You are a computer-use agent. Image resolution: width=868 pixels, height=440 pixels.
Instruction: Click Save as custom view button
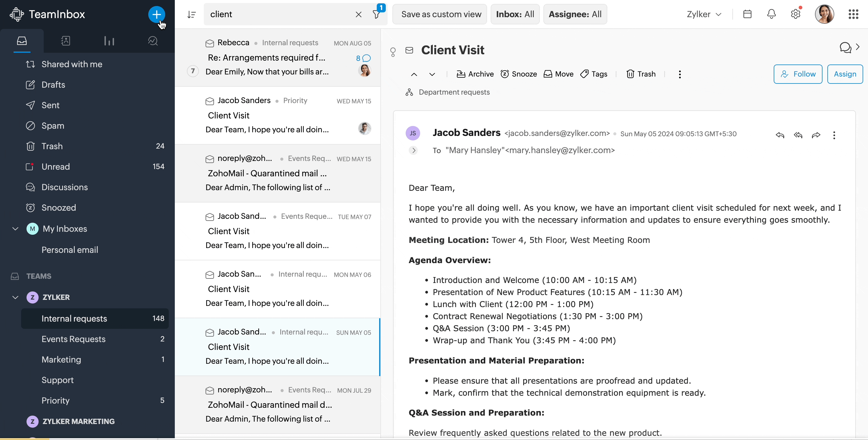tap(441, 14)
